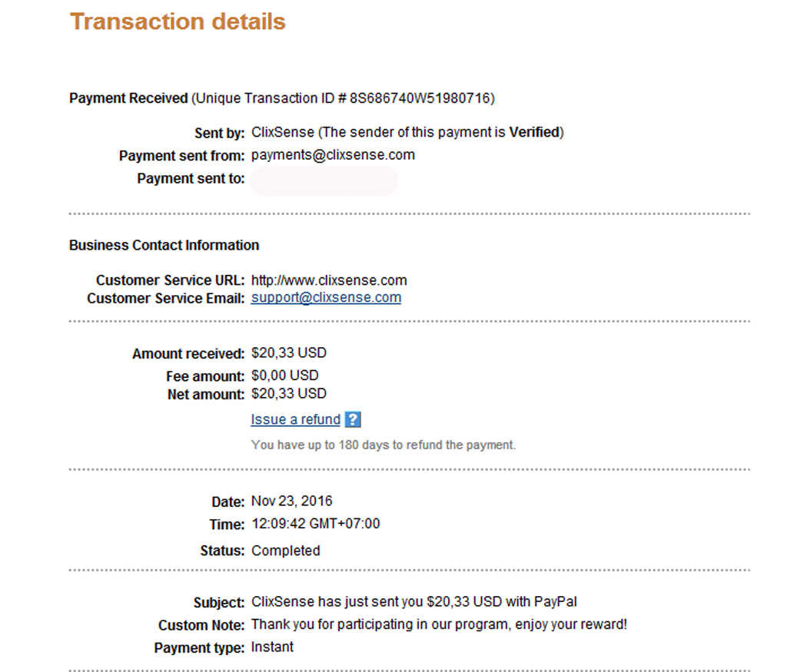Click the bold Verified sender status text
Viewport: 807px width, 672px height.
(x=534, y=133)
